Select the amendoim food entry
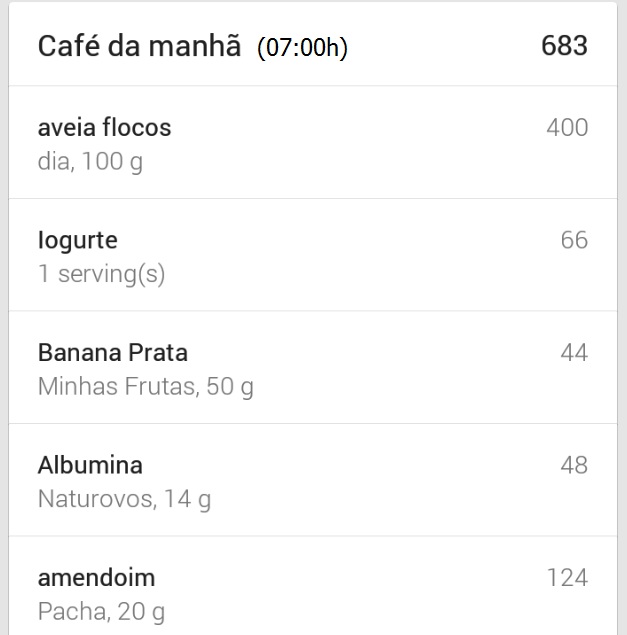Image resolution: width=627 pixels, height=635 pixels. pos(313,586)
